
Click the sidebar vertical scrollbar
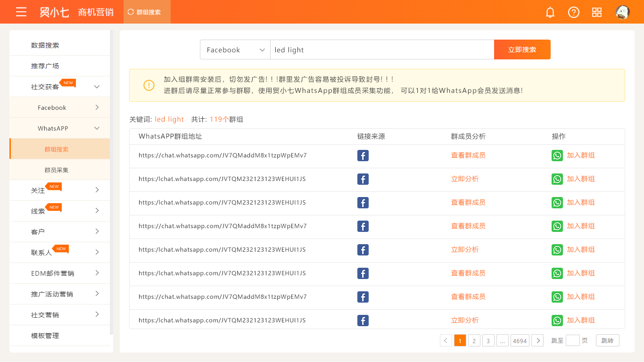112,183
